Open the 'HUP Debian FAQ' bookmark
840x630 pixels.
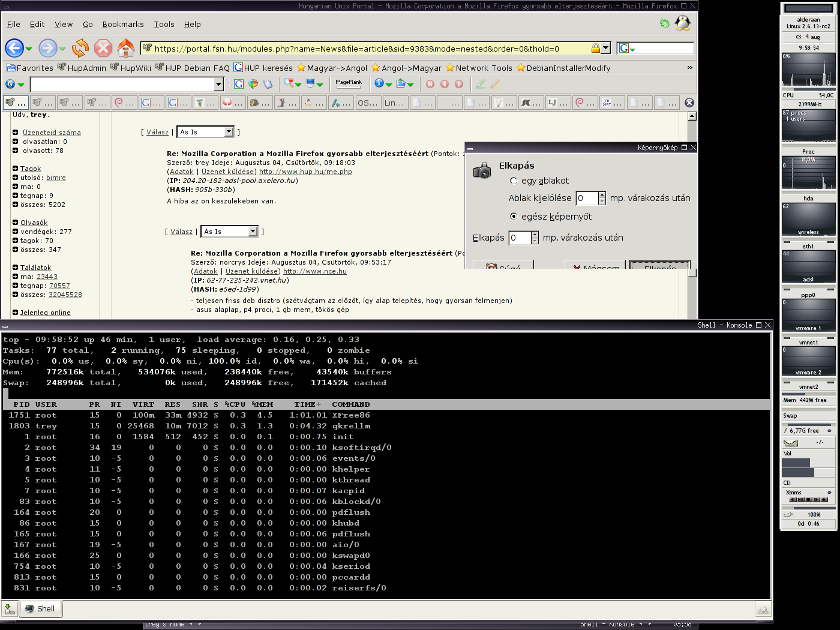pyautogui.click(x=193, y=68)
